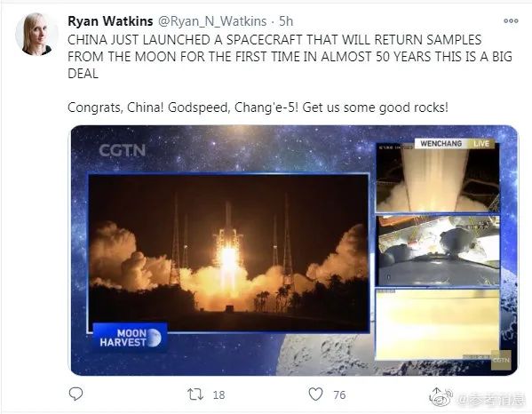
Task: Open the reply speech bubble icon
Action: pos(75,394)
